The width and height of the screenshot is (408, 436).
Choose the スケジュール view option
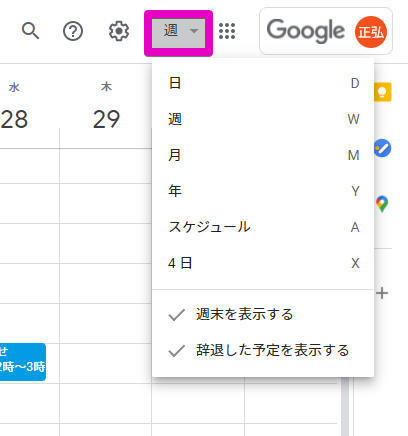click(263, 227)
